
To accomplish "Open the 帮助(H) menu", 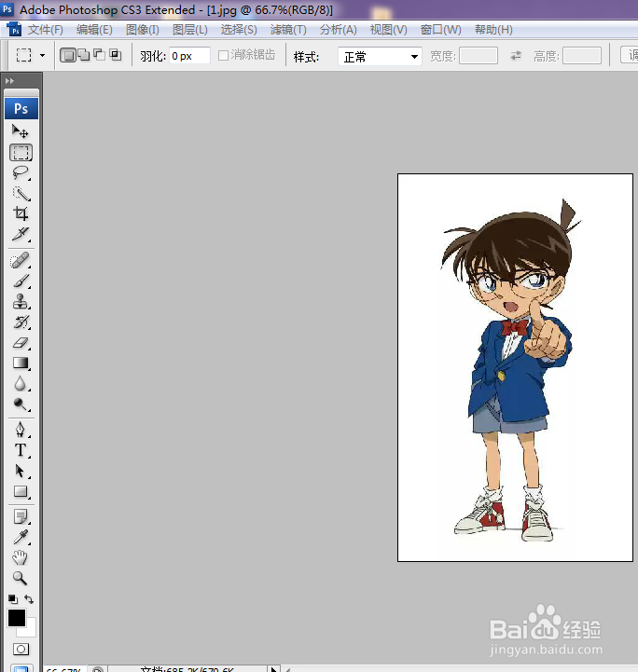I will [493, 30].
